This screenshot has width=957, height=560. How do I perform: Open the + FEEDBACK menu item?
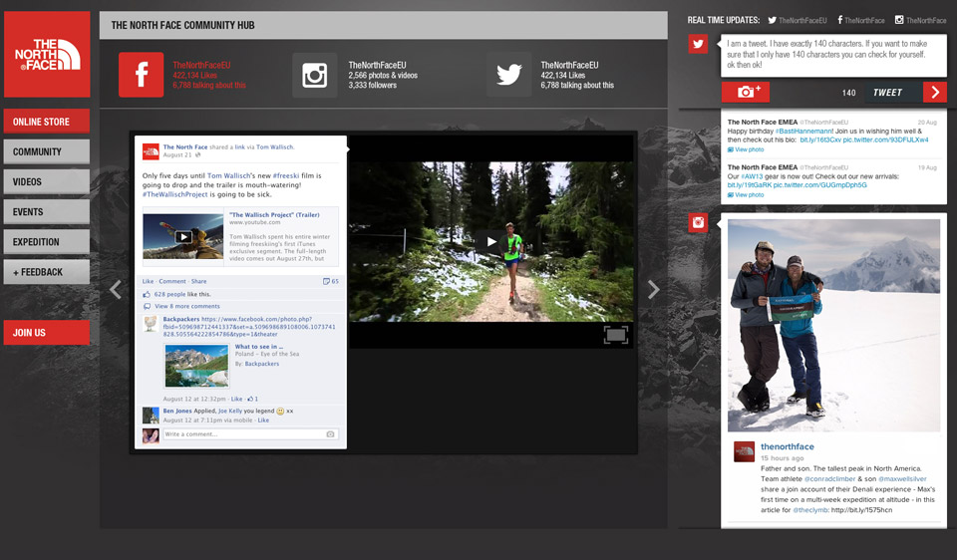click(x=47, y=272)
